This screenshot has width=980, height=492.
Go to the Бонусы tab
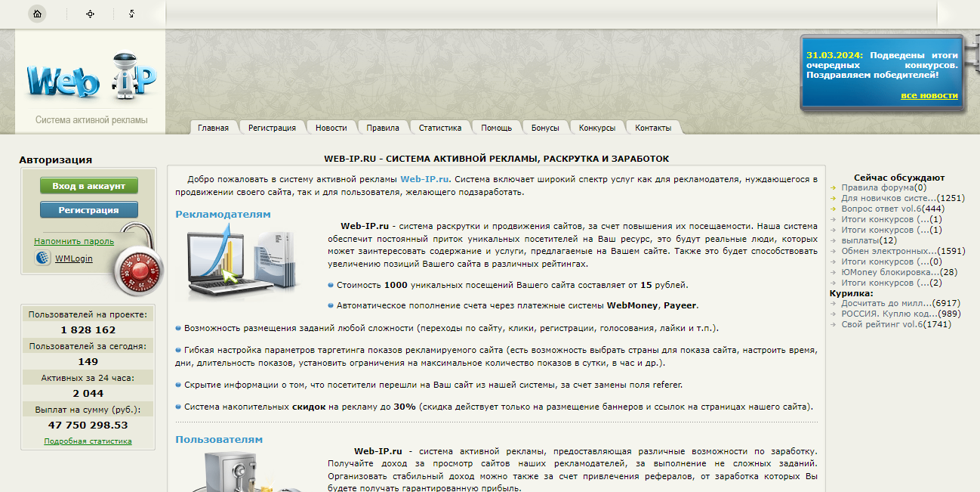(545, 128)
